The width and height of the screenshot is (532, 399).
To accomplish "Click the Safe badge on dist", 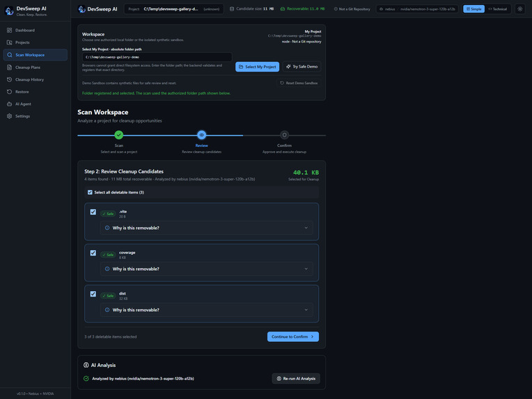I will pyautogui.click(x=108, y=296).
